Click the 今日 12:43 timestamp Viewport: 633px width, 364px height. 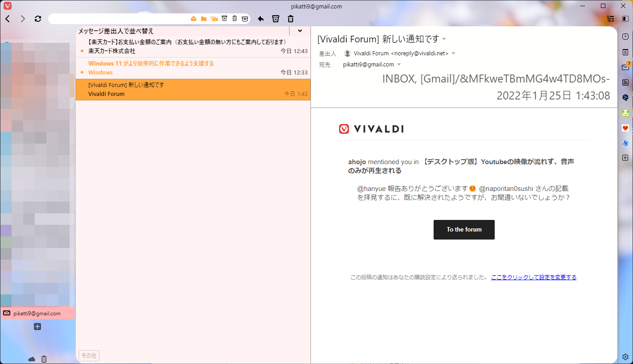coord(294,51)
